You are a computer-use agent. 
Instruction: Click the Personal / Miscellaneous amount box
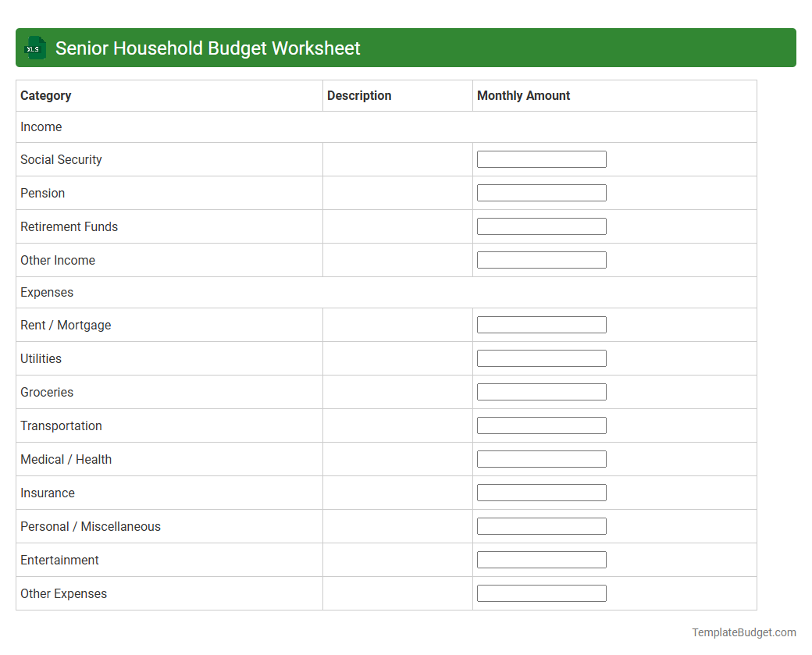541,525
